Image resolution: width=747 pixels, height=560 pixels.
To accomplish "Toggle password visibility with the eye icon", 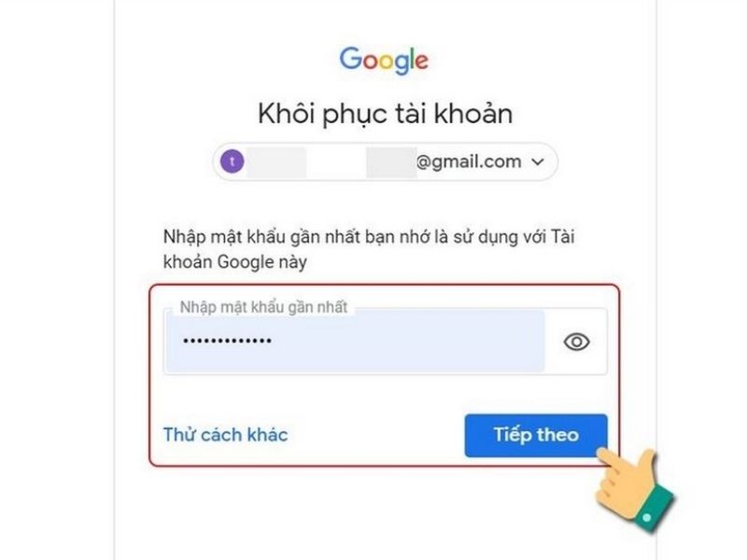I will point(576,342).
